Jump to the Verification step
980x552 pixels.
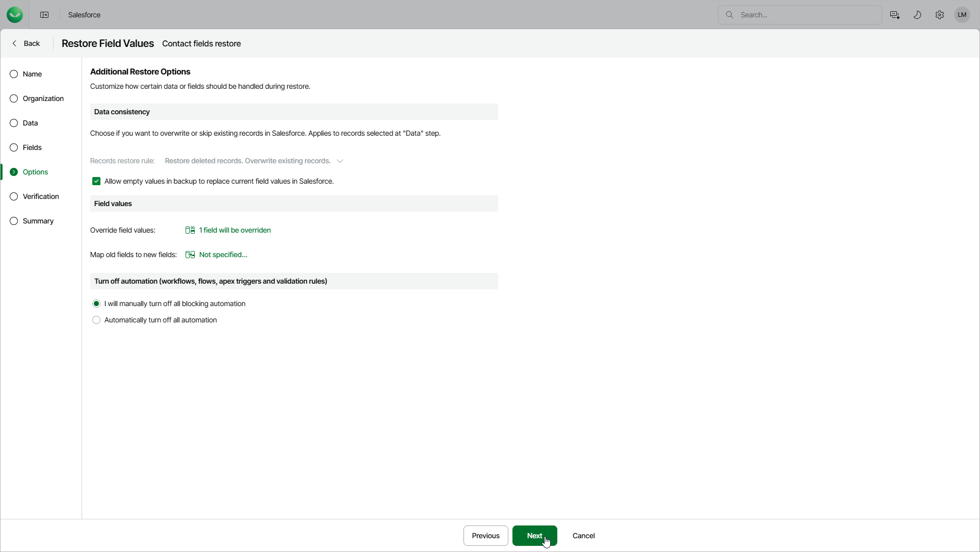pos(41,196)
